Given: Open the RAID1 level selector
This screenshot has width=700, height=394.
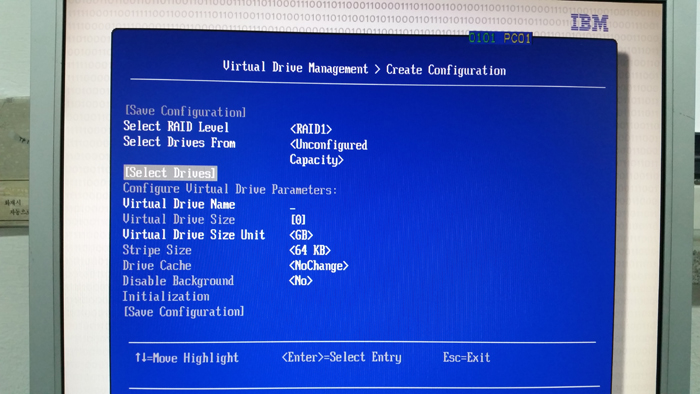Looking at the screenshot, I should coord(311,129).
